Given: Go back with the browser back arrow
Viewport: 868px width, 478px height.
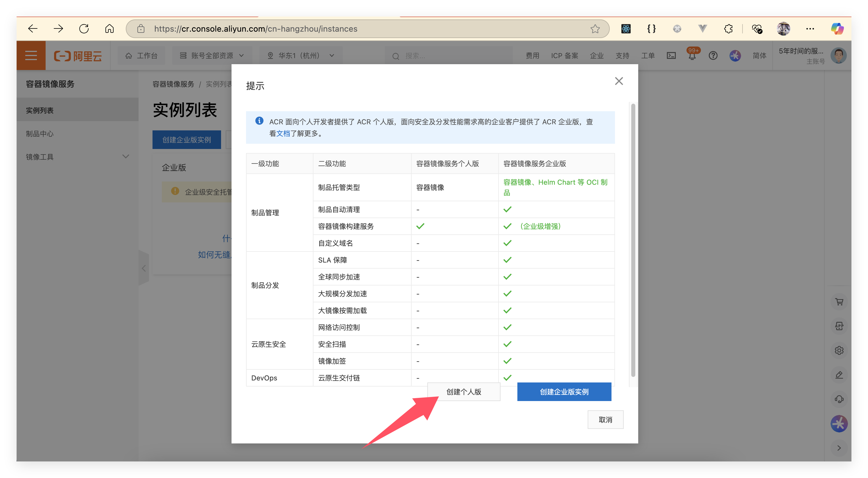Looking at the screenshot, I should [33, 29].
